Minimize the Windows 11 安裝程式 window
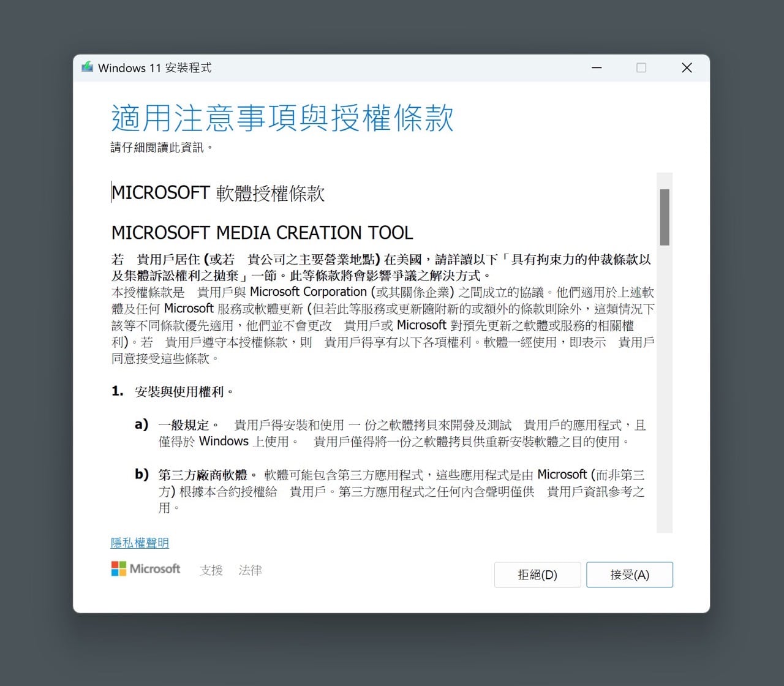784x686 pixels. [597, 67]
